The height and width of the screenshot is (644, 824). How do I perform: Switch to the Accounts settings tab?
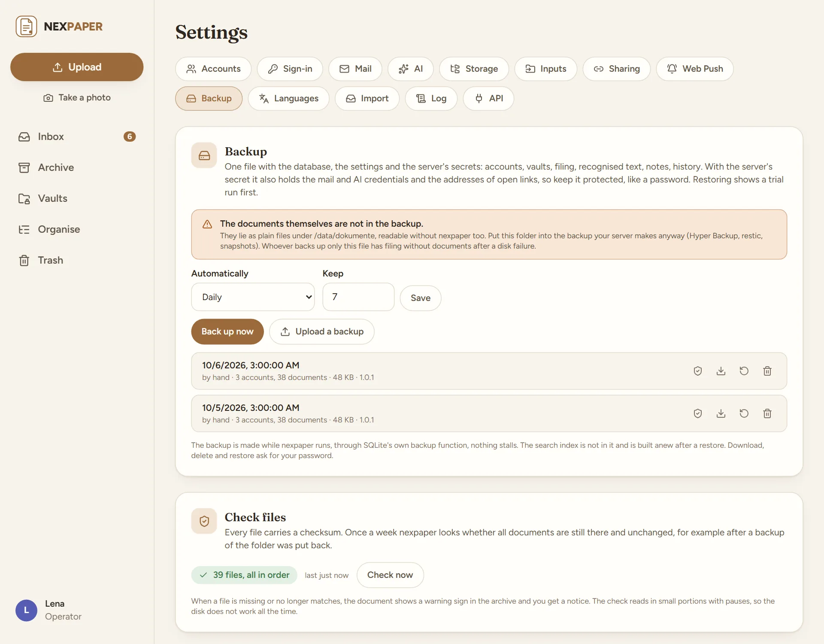(x=213, y=69)
